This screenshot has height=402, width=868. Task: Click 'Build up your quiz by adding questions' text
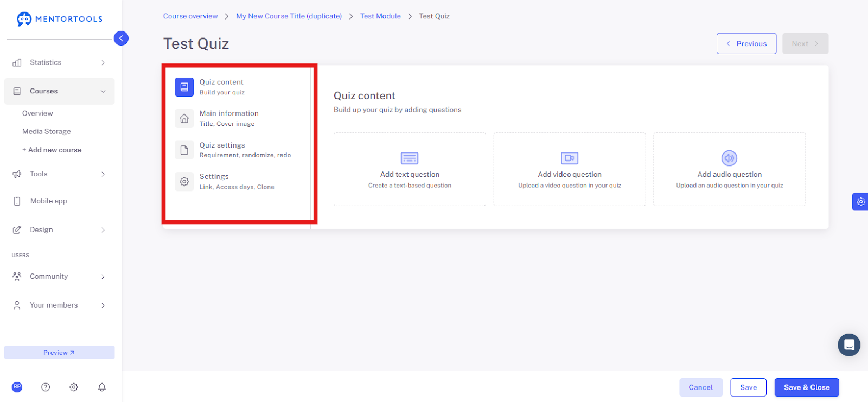[398, 110]
